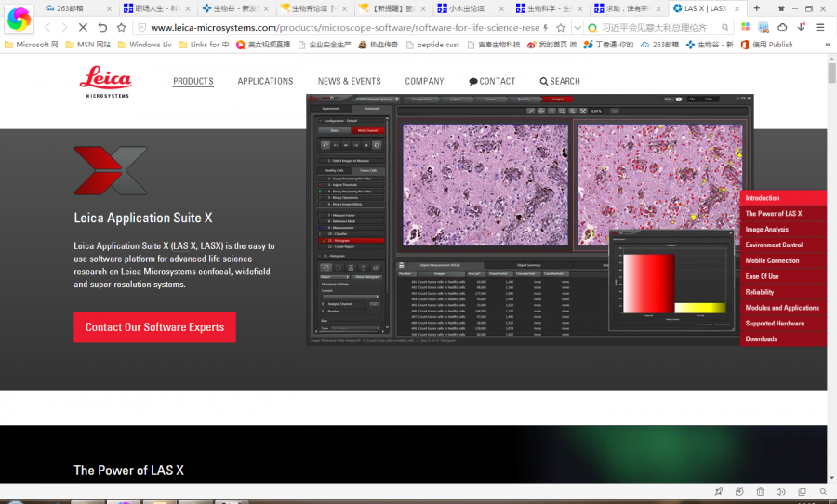Switch to the 小木虫论坛 tab
The height and width of the screenshot is (504, 837).
[x=470, y=8]
